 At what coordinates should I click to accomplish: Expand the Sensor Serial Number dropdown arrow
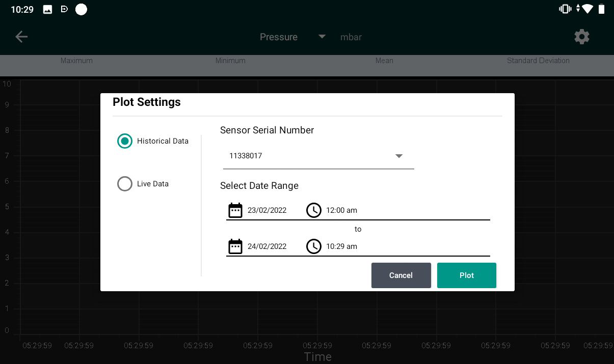399,156
